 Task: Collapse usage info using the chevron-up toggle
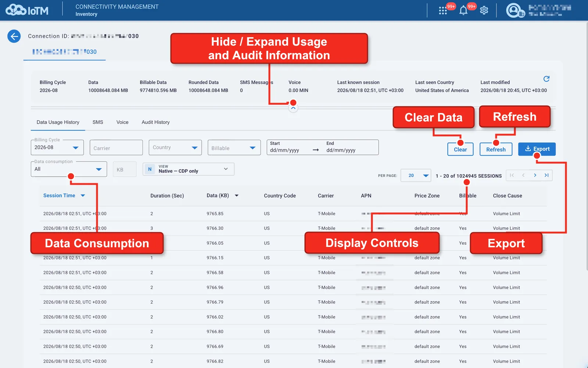click(x=293, y=108)
